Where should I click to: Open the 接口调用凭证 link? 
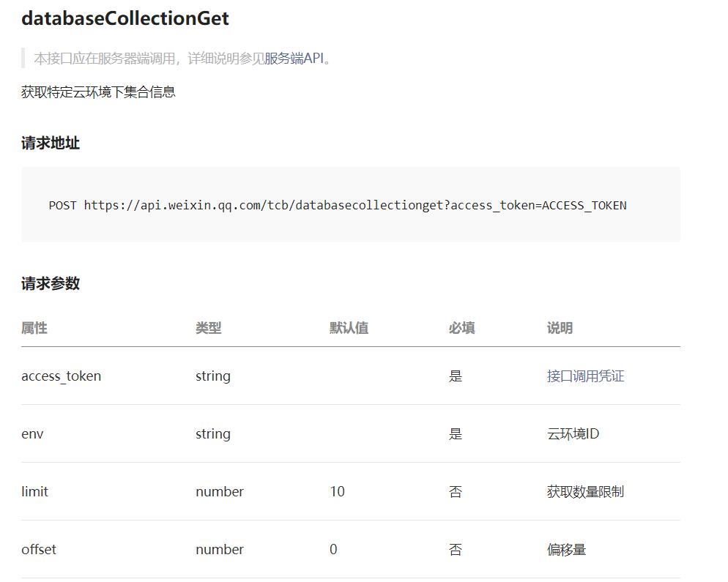pos(585,376)
